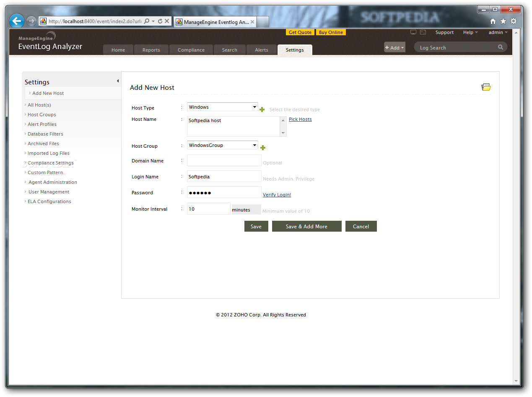Image resolution: width=532 pixels, height=397 pixels.
Task: Select the ManageEngine Eventlog browser tab
Action: point(214,22)
